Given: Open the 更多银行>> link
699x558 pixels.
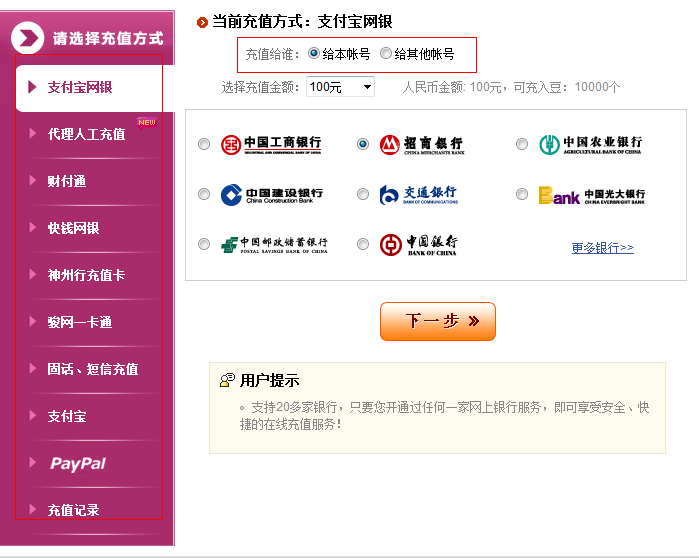Looking at the screenshot, I should click(x=602, y=248).
